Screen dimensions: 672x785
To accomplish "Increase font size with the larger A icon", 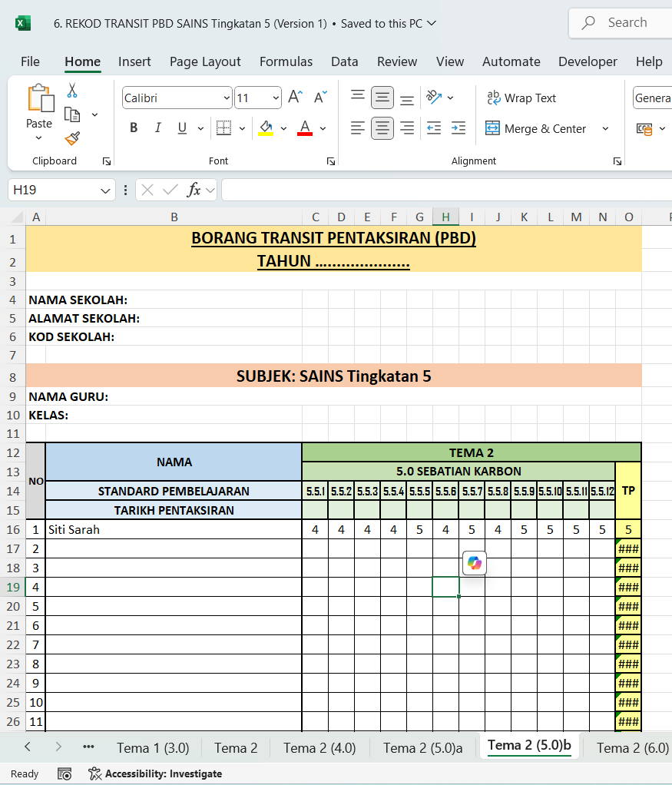I will [x=295, y=98].
